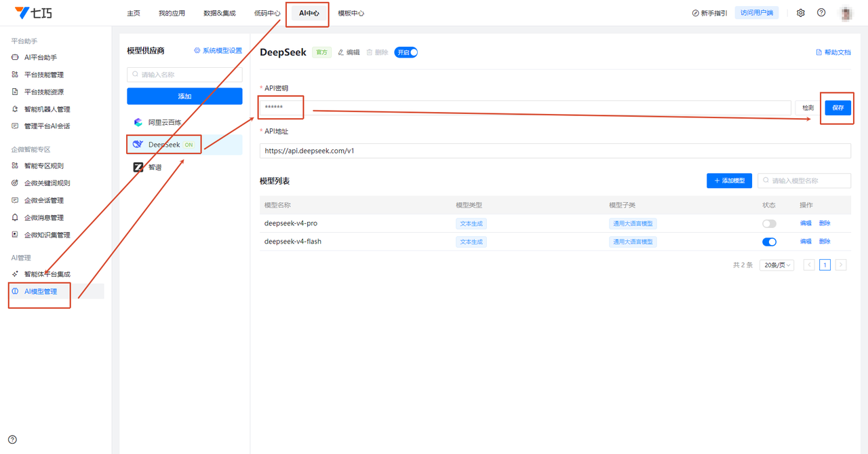
Task: Click the blue 添加 provider button
Action: click(x=184, y=96)
